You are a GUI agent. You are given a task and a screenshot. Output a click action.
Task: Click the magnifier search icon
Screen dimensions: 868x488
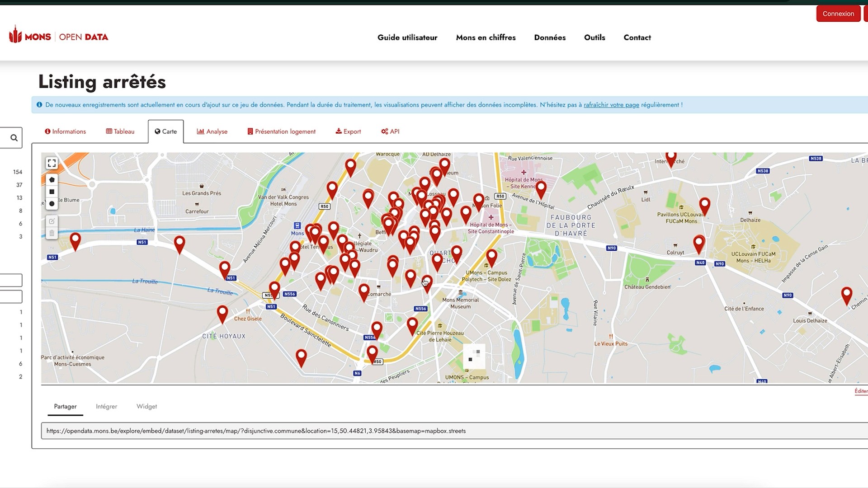(x=14, y=138)
